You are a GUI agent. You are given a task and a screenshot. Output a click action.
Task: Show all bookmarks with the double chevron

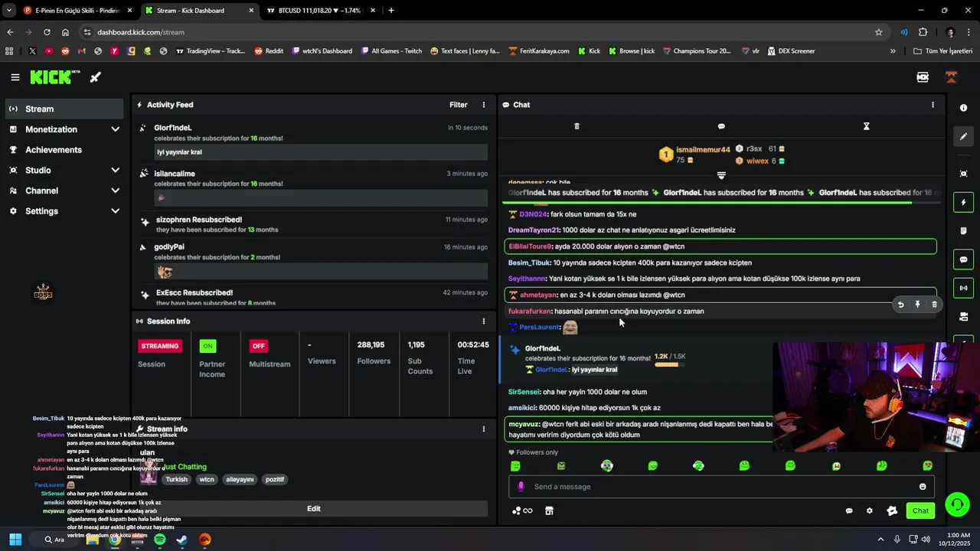point(893,51)
